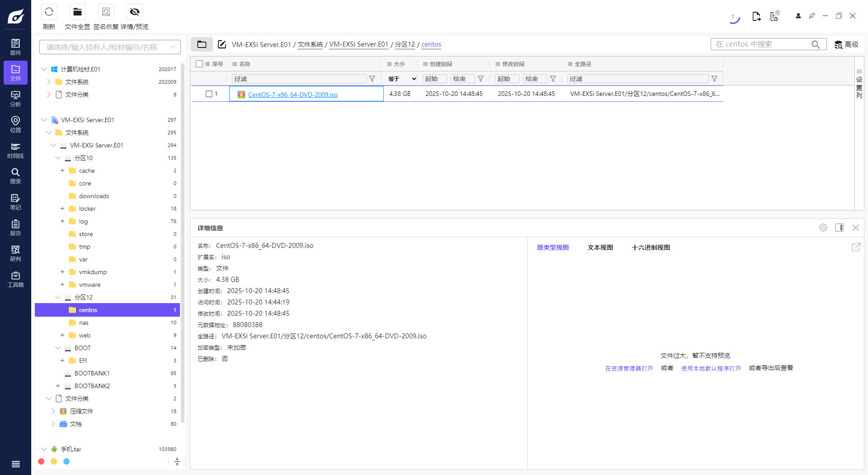The image size is (868, 475).
Task: Switch to the 十六进制视图 tab
Action: point(650,247)
